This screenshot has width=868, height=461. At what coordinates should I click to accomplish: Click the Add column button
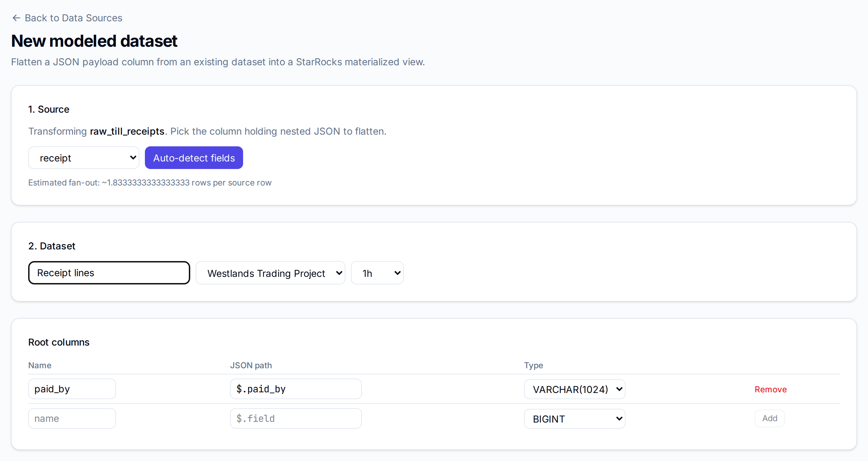click(x=770, y=418)
